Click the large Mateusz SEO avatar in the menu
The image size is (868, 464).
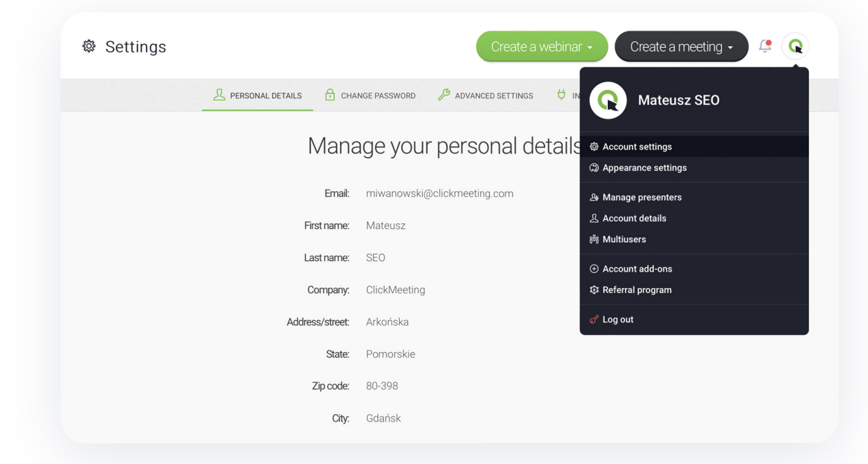tap(608, 100)
